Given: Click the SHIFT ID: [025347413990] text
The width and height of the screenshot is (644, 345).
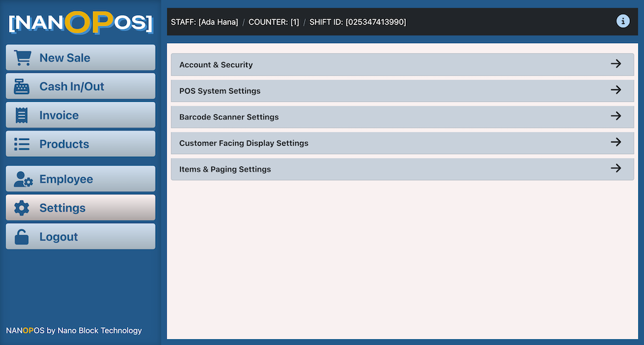Looking at the screenshot, I should [357, 22].
